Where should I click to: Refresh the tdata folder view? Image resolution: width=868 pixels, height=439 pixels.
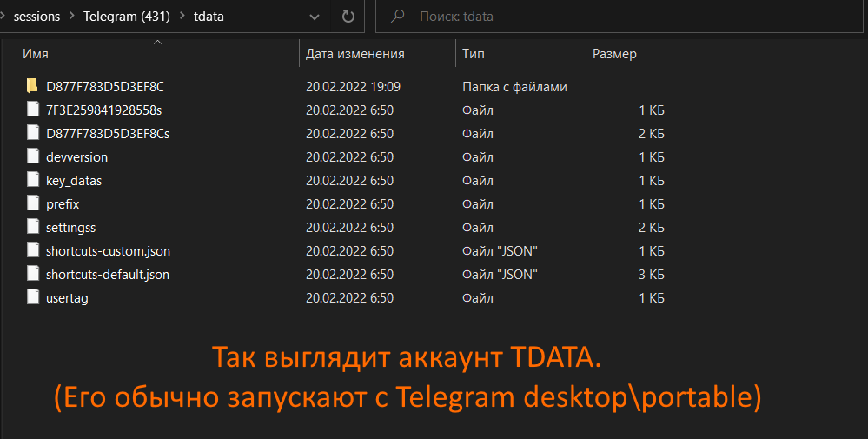click(348, 17)
